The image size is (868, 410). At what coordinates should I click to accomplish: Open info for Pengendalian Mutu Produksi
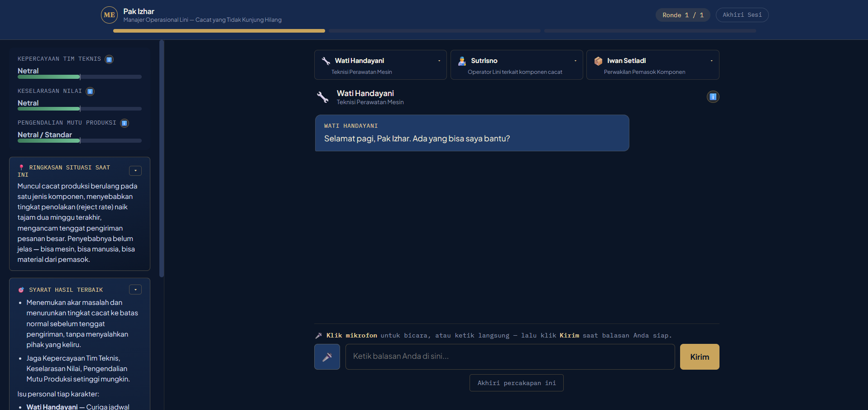125,123
